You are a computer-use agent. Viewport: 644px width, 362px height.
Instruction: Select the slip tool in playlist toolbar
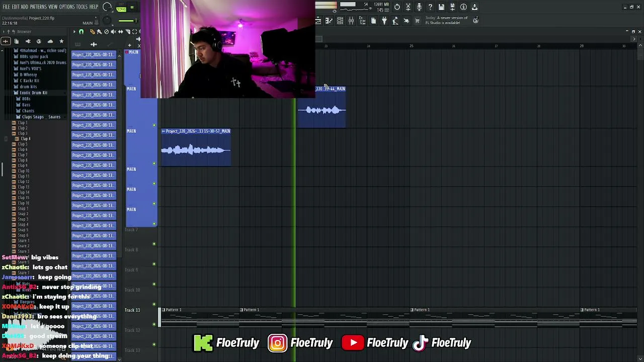point(120,32)
